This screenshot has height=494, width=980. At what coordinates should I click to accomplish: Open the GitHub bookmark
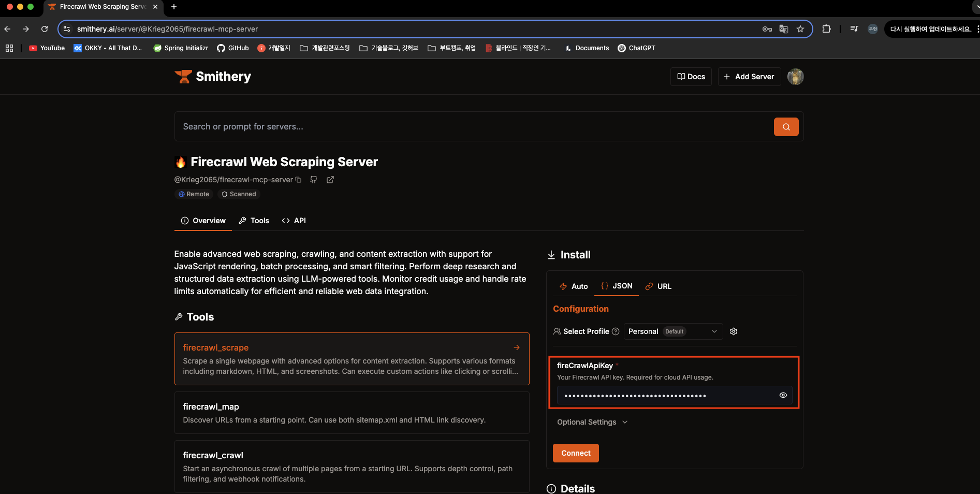233,48
